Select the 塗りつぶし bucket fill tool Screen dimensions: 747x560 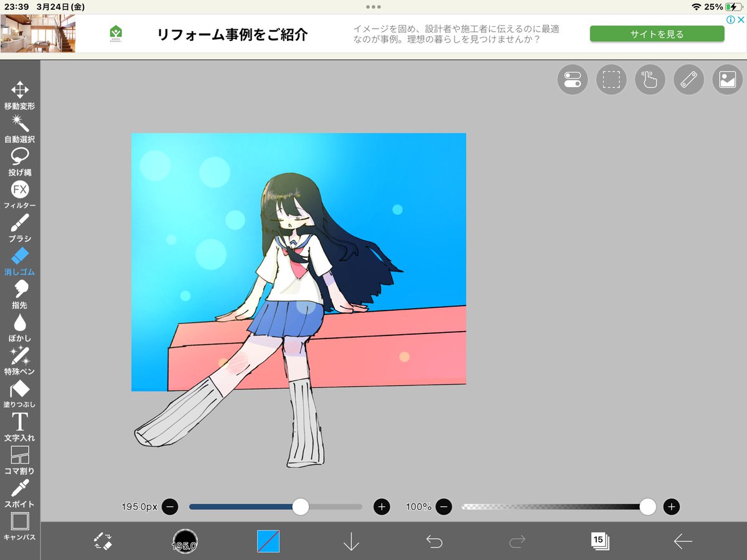click(20, 394)
